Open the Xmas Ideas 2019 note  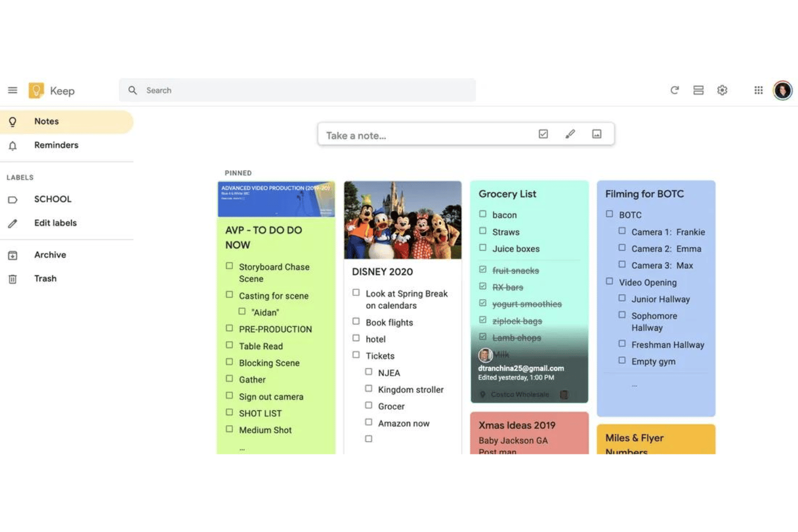pyautogui.click(x=529, y=433)
